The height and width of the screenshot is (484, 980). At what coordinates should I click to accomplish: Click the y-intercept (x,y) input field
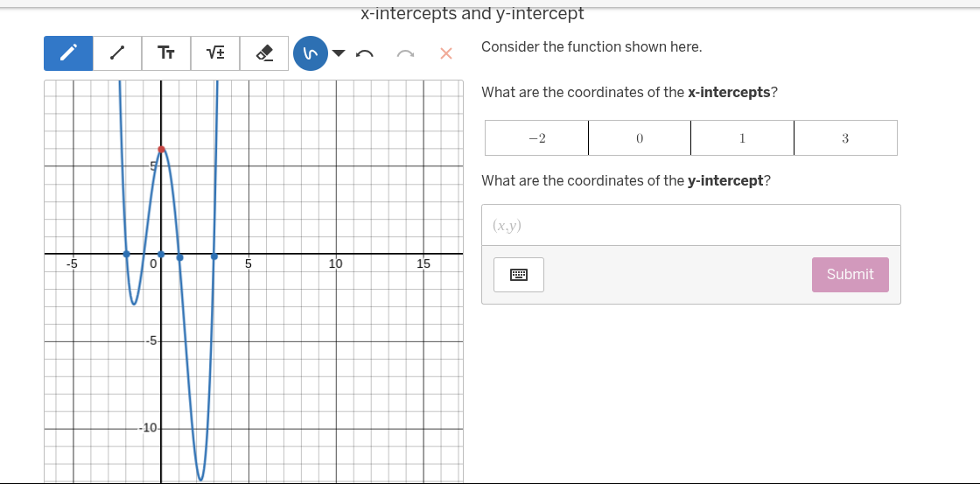click(690, 226)
